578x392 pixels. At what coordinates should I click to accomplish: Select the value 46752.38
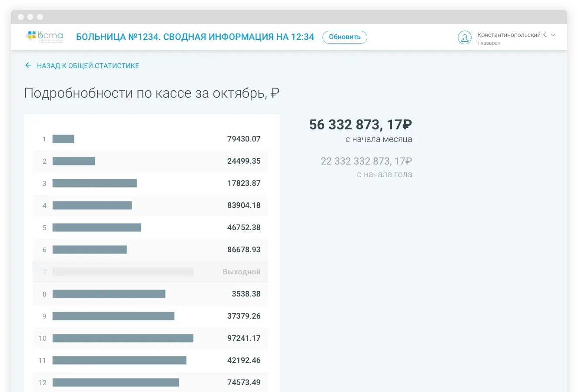(244, 227)
